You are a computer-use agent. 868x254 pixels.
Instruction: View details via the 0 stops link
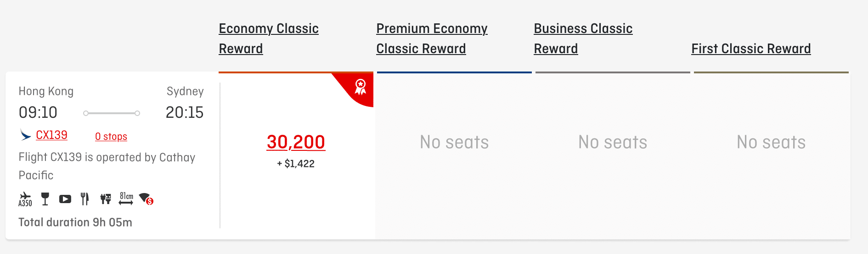pos(111,137)
